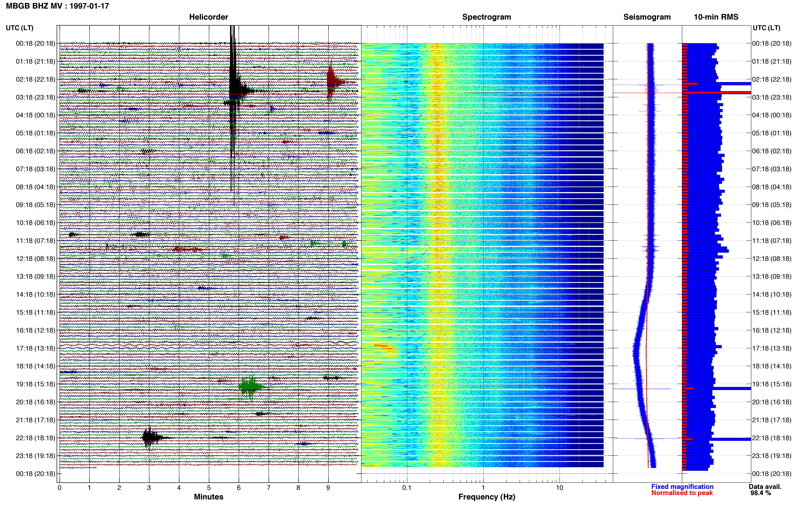
Task: Click the Frequency (Hz) axis label
Action: 487,497
